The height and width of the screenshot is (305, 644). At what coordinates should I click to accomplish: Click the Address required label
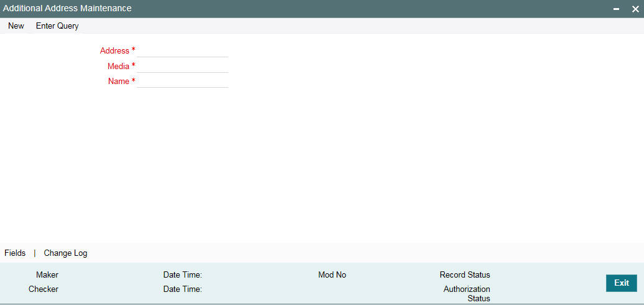point(118,51)
